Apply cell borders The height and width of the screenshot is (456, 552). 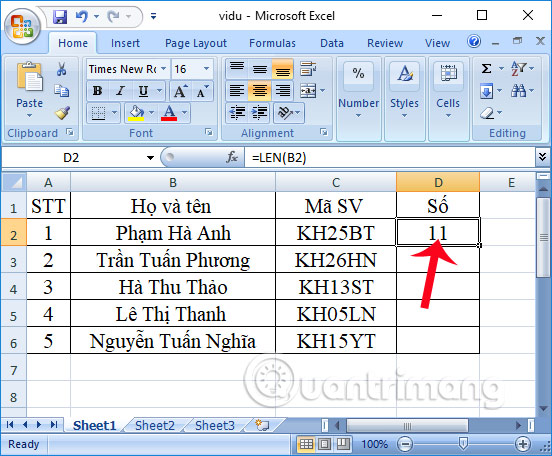click(98, 113)
